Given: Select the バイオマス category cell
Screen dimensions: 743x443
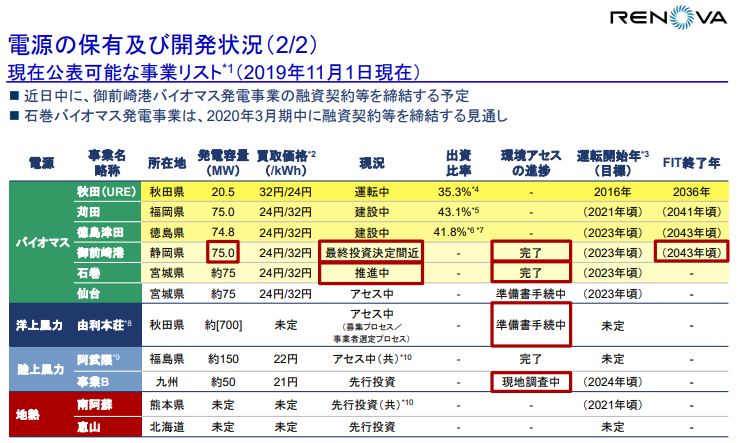Looking at the screenshot, I should pos(42,243).
